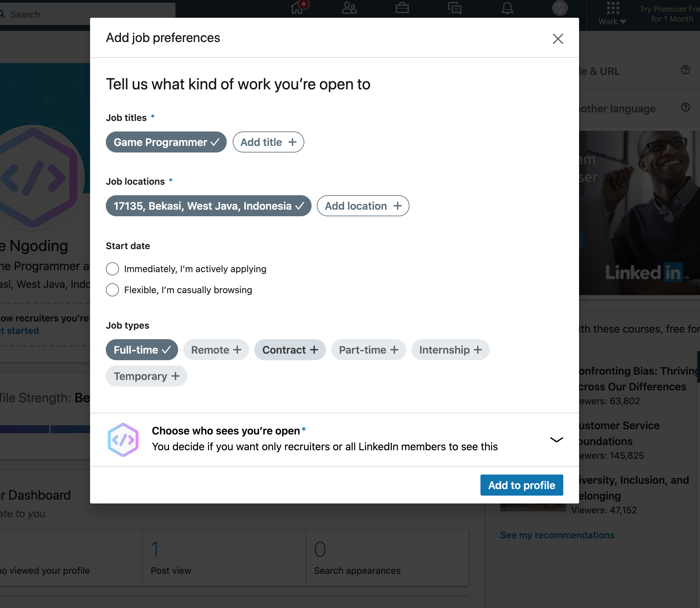The height and width of the screenshot is (608, 700).
Task: Expand Choose who sees you're open
Action: tap(556, 440)
